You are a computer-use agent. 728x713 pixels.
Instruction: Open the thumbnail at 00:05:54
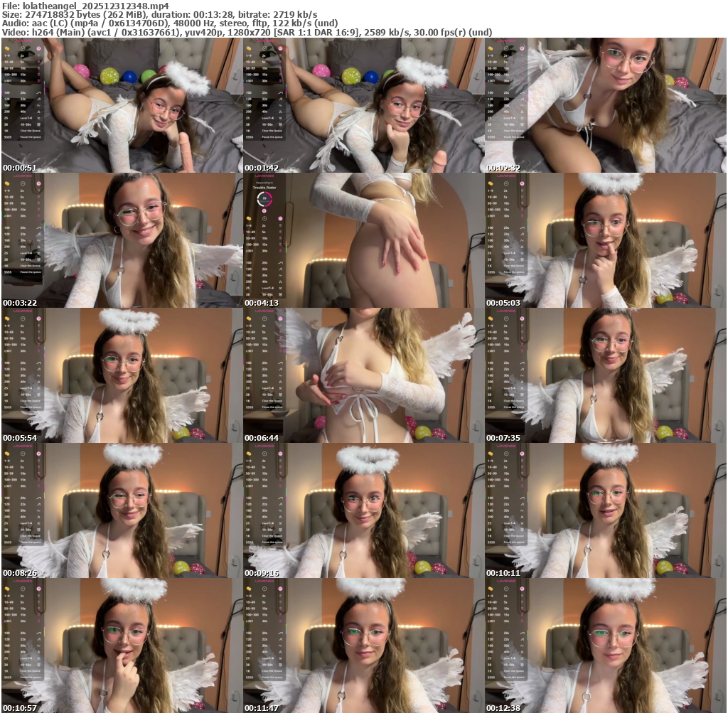122,375
